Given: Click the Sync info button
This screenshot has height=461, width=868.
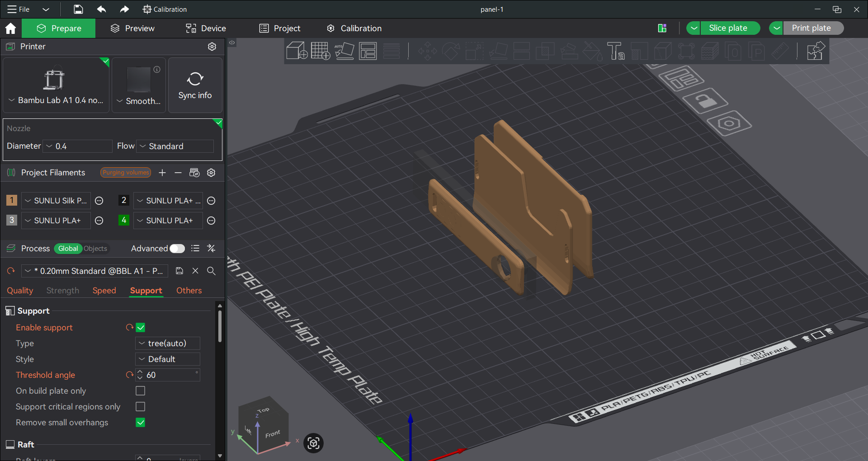Looking at the screenshot, I should (x=195, y=85).
